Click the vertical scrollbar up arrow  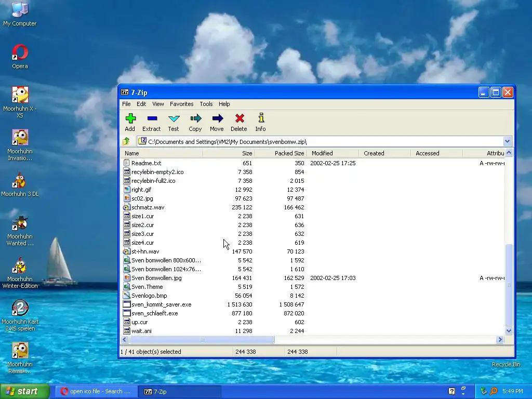[509, 153]
